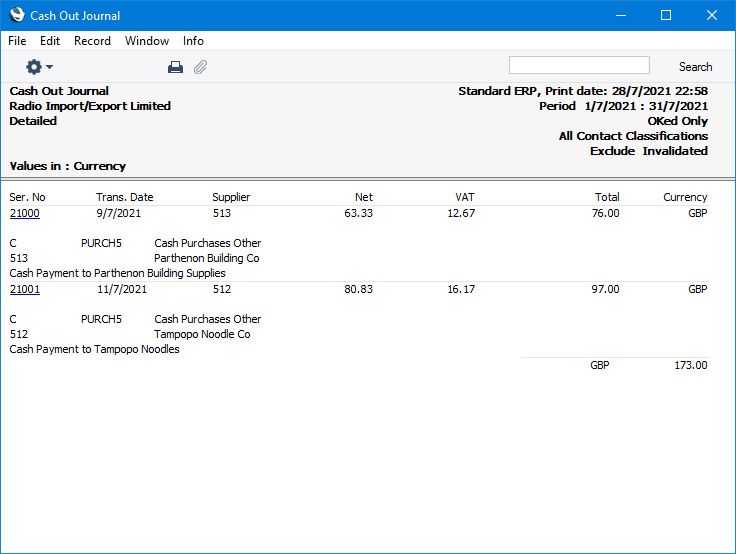Click Tampopo Noodle Co supplier name
The width and height of the screenshot is (736, 554).
click(x=202, y=334)
